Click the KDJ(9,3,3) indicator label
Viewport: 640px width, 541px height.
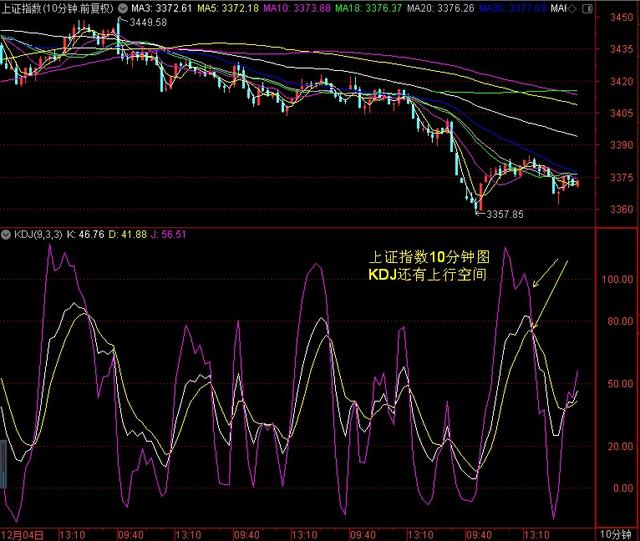pos(38,234)
